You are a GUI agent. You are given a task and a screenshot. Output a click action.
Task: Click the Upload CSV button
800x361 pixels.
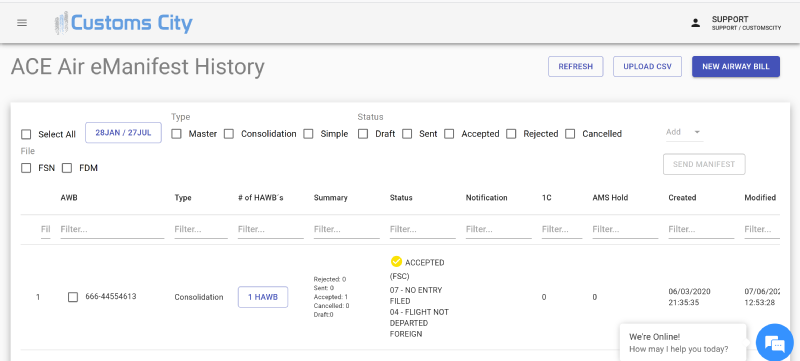pos(647,66)
